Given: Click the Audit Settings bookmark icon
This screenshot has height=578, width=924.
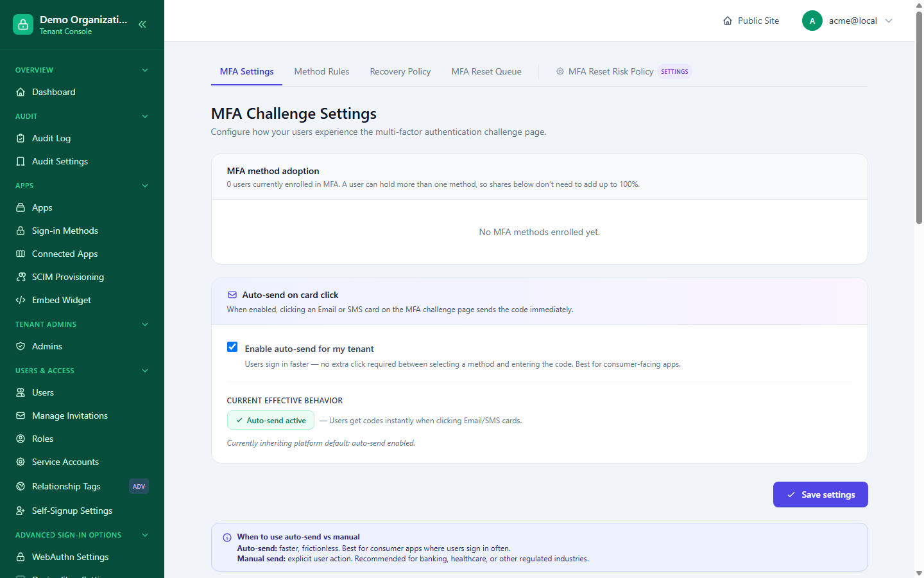Looking at the screenshot, I should (x=21, y=161).
